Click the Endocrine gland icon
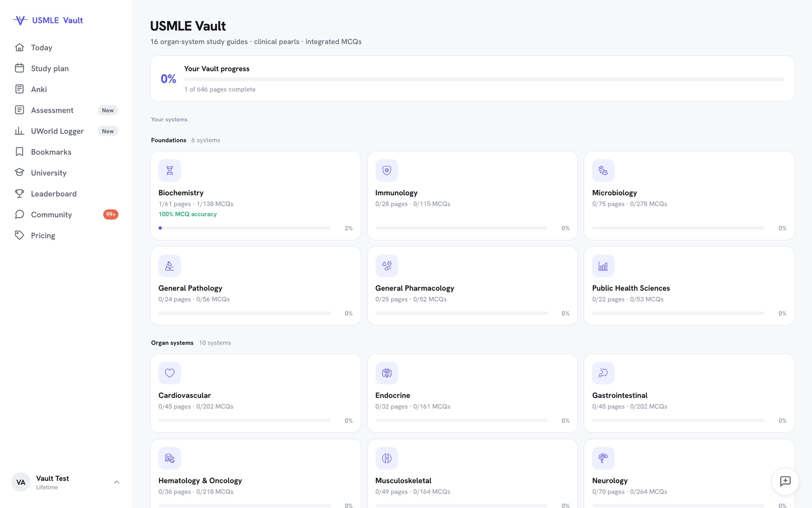Image resolution: width=812 pixels, height=508 pixels. 386,373
